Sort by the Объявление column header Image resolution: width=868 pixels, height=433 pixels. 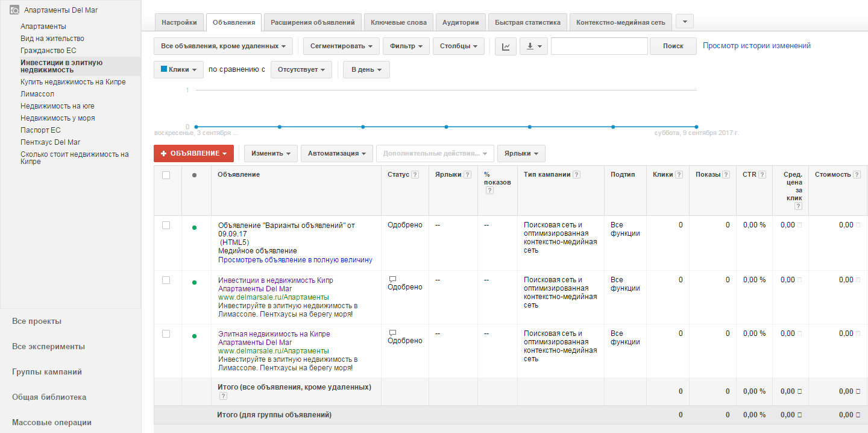pos(239,174)
